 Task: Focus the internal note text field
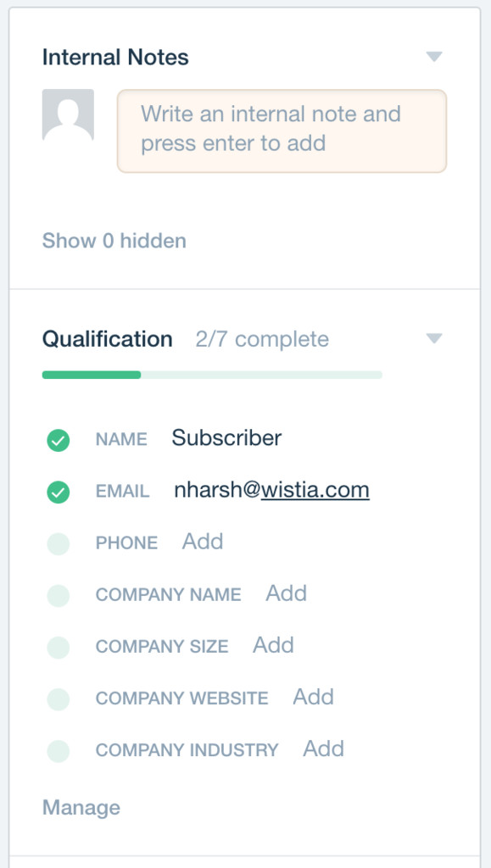[x=282, y=131]
